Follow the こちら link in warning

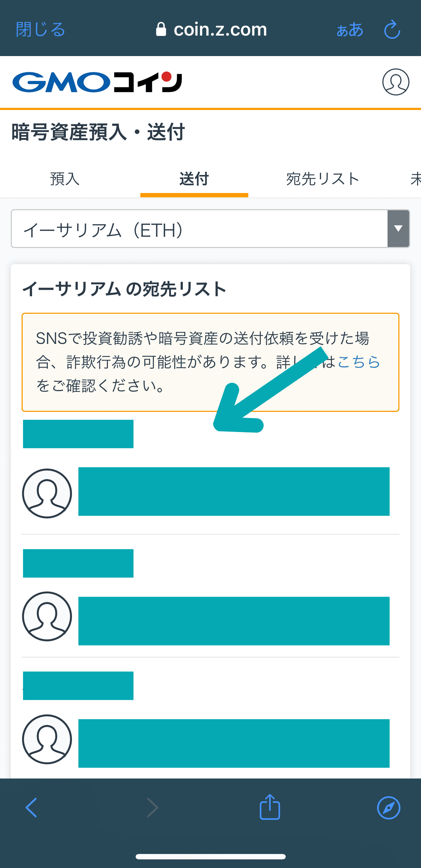click(359, 362)
